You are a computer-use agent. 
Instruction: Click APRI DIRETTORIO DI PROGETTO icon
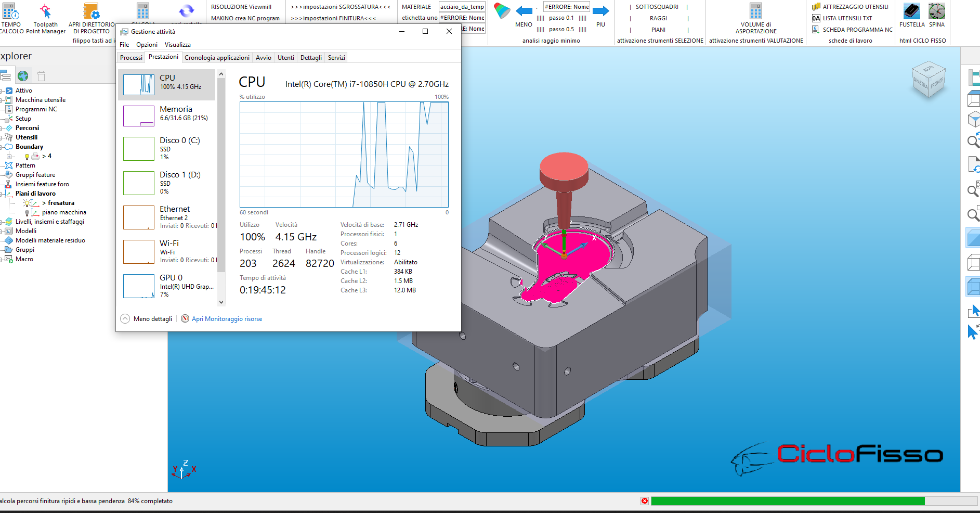(x=92, y=11)
